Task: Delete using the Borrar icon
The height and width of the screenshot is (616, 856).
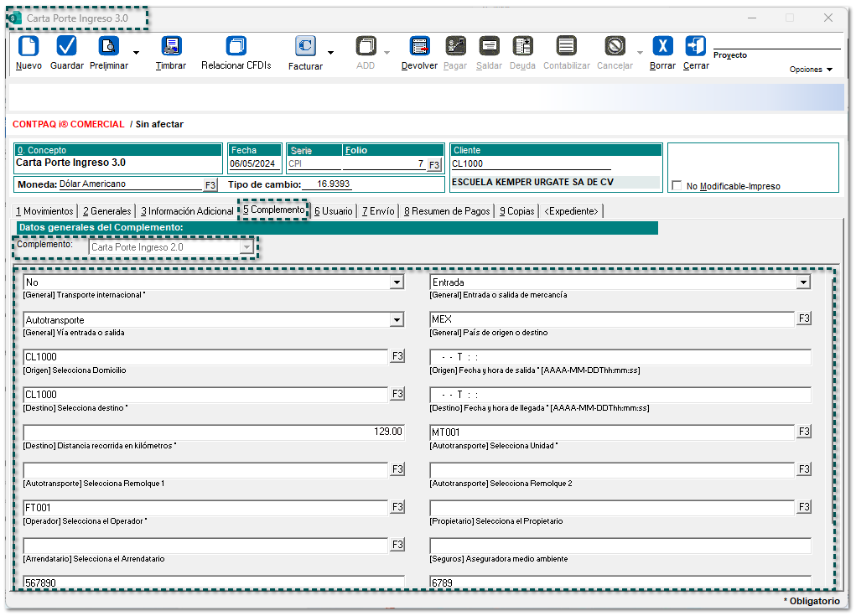Action: pos(662,47)
